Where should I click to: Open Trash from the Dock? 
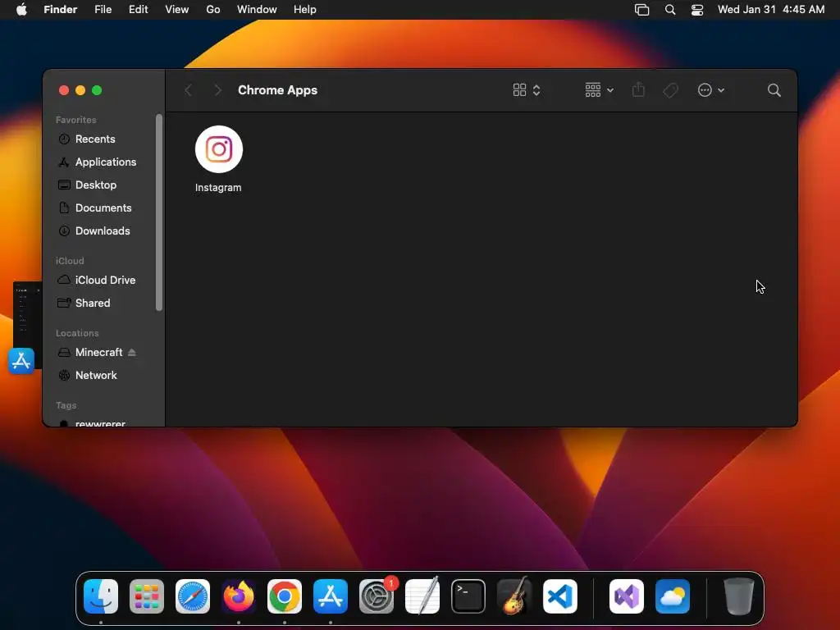739,596
